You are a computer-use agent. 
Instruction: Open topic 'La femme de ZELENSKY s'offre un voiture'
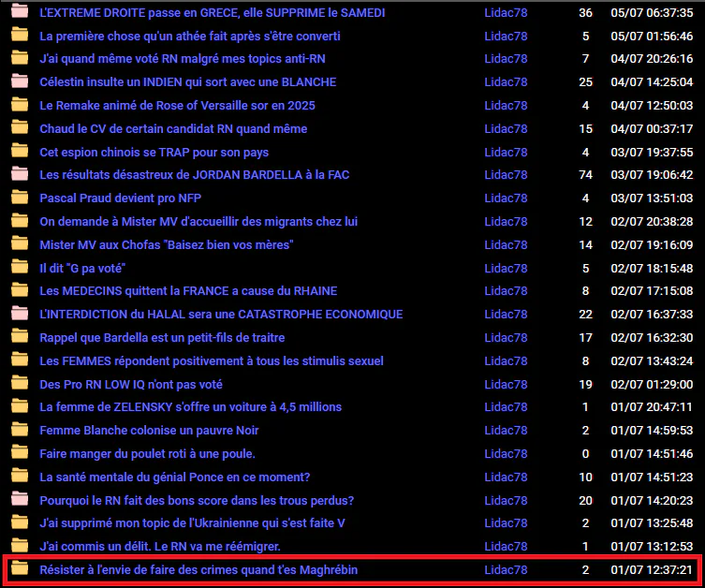coord(191,407)
